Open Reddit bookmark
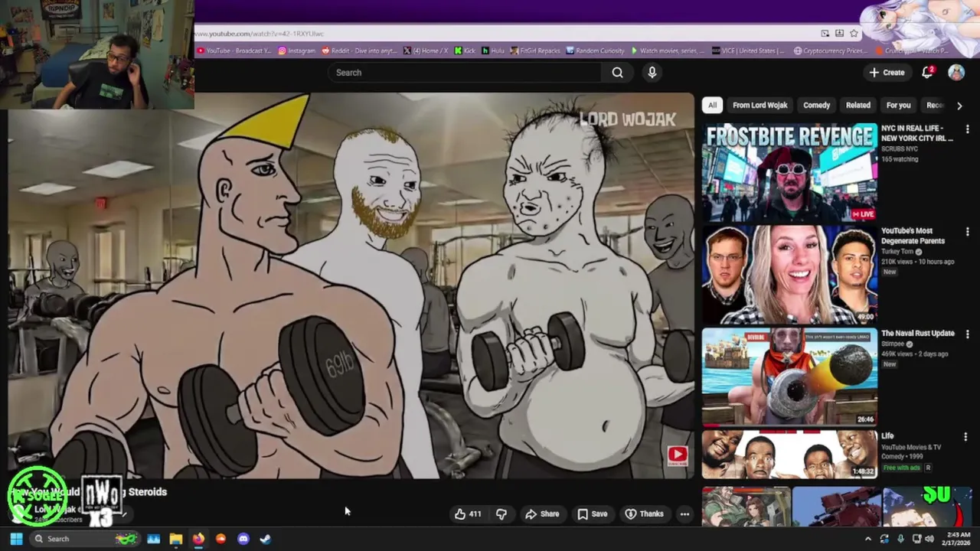The image size is (980, 551). pos(359,51)
